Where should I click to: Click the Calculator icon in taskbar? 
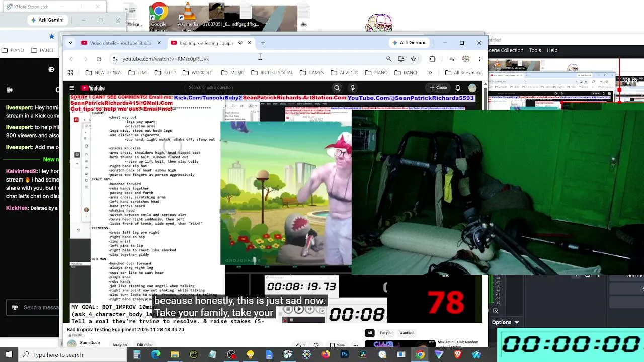coord(137,355)
